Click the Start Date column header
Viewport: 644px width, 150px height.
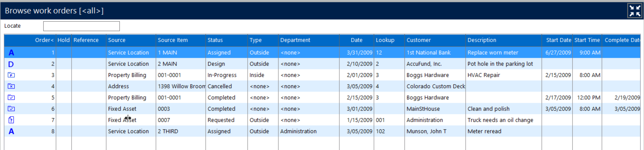click(558, 40)
